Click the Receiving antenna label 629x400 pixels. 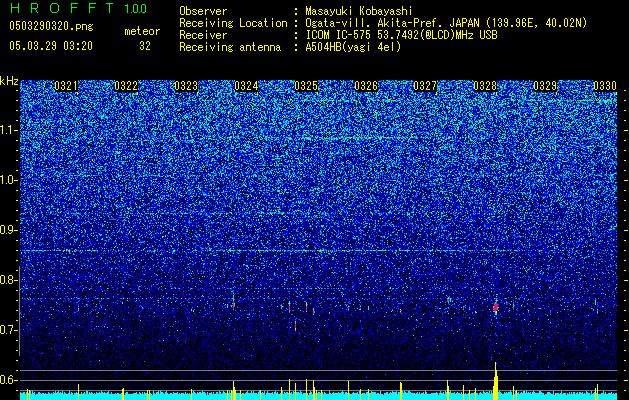click(230, 47)
